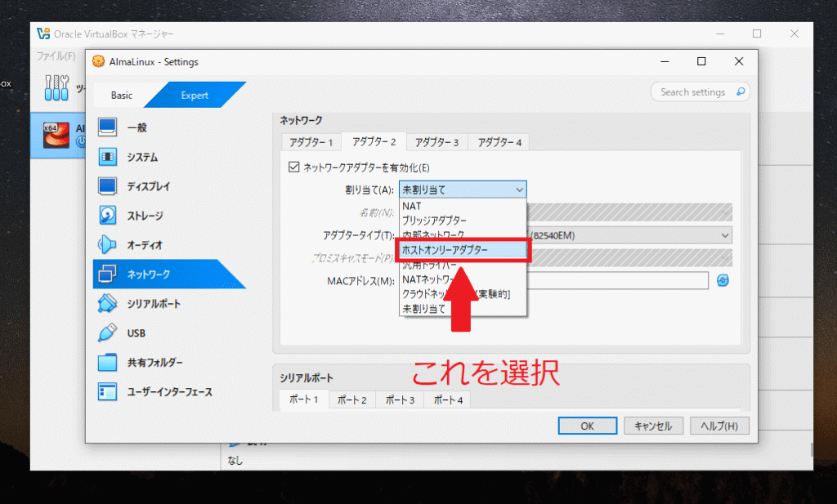This screenshot has height=504, width=837.
Task: Minimize the AlmaLinux Settings window
Action: point(665,61)
